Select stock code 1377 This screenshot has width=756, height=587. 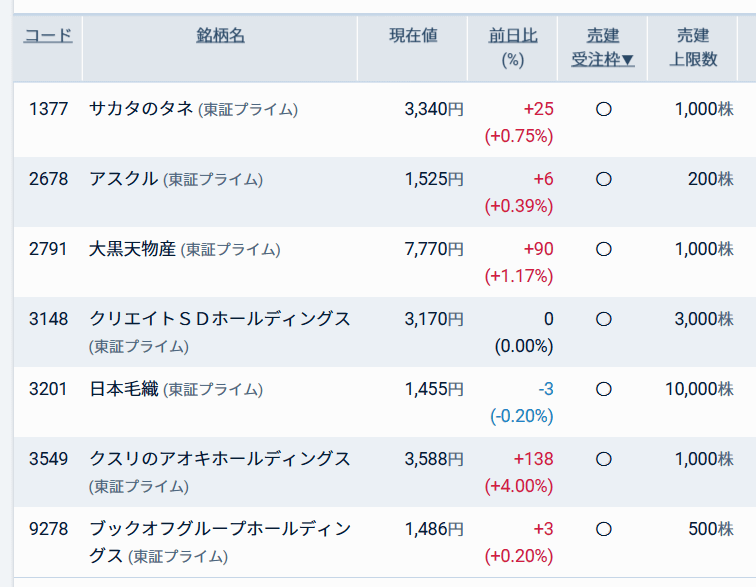(48, 109)
